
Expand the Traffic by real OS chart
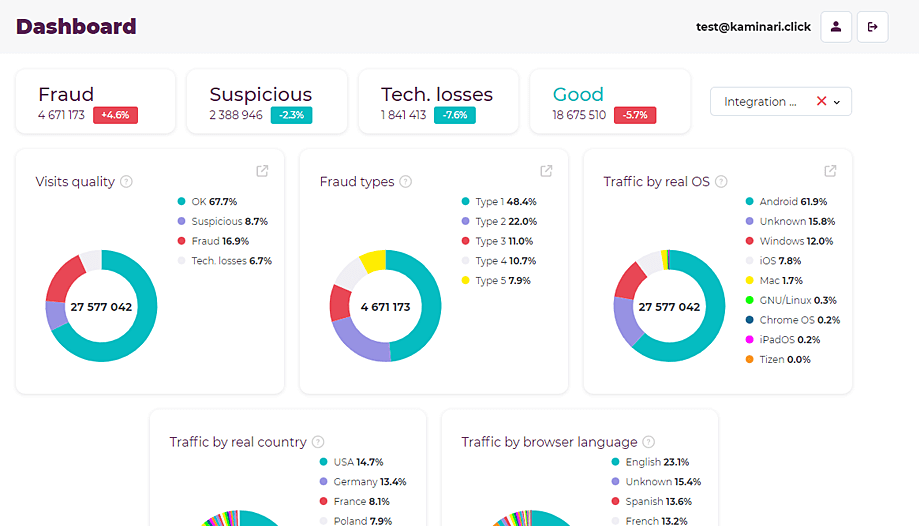coord(830,171)
